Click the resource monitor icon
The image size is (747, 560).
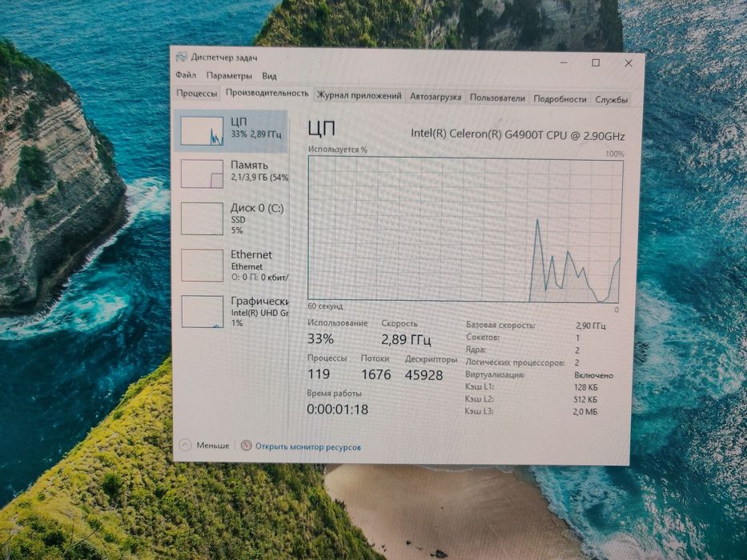[x=246, y=446]
